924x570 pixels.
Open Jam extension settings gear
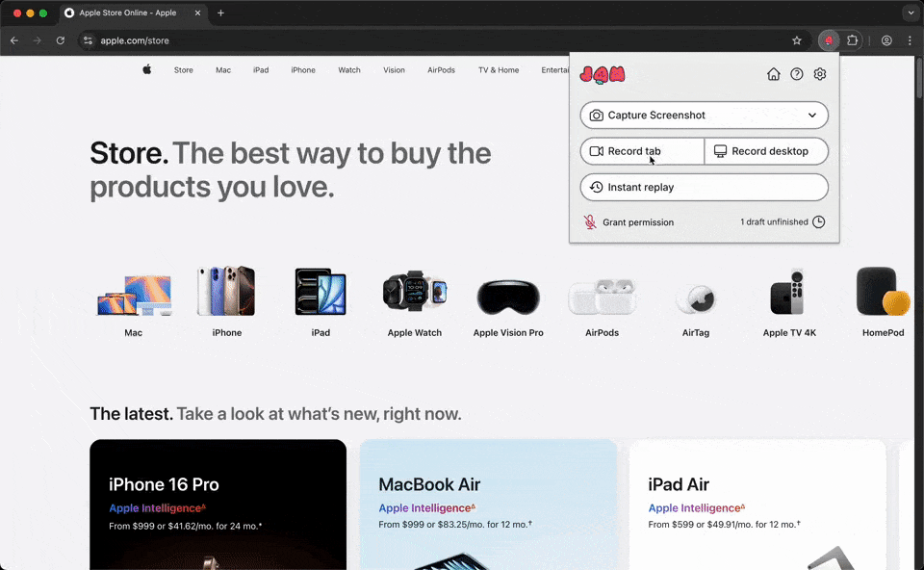820,74
